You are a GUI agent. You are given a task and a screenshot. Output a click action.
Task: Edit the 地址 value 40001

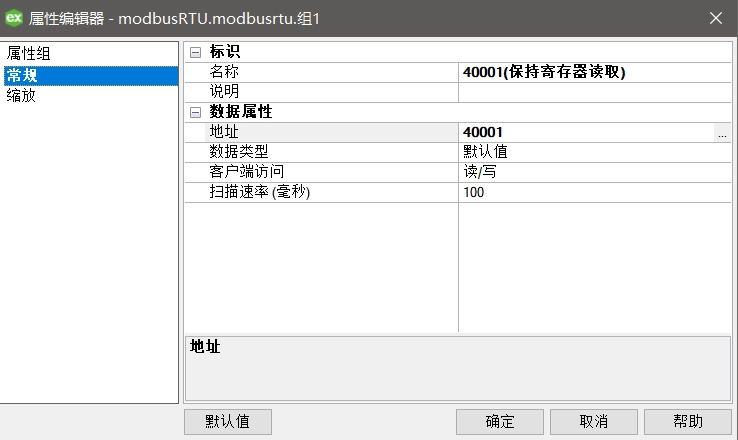point(586,133)
